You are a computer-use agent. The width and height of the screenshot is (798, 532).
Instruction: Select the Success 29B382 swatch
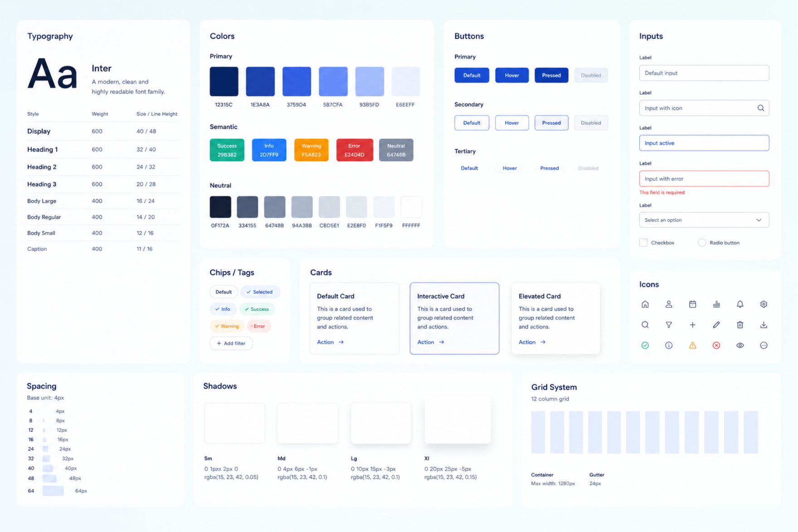click(227, 150)
